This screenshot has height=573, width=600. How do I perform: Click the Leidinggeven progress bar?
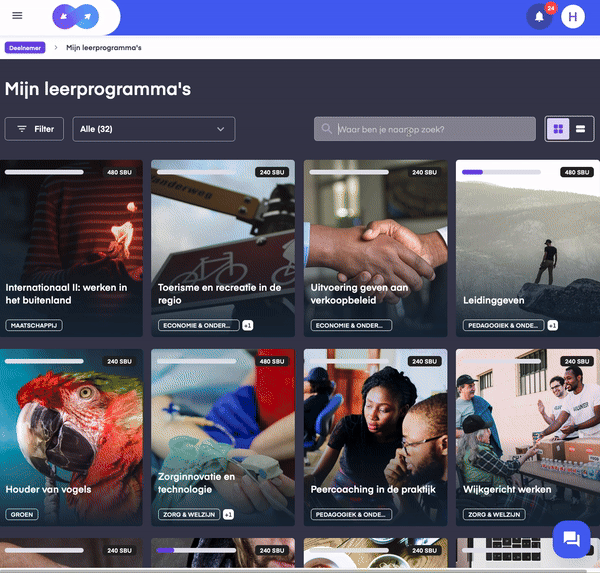(501, 172)
